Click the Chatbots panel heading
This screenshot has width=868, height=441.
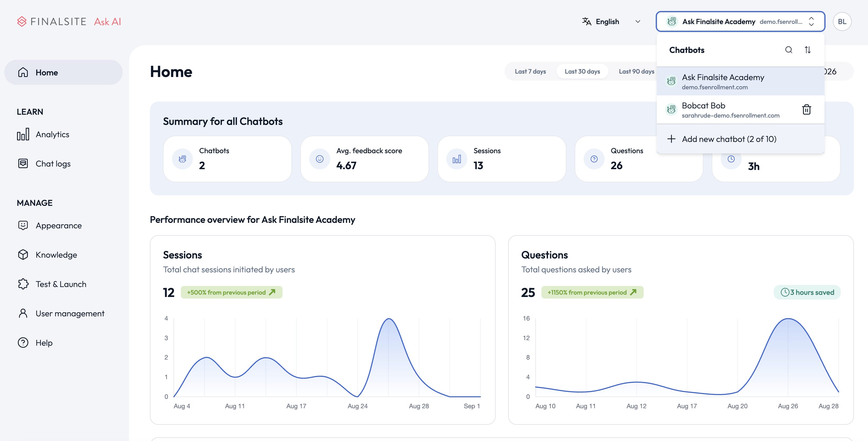click(687, 50)
